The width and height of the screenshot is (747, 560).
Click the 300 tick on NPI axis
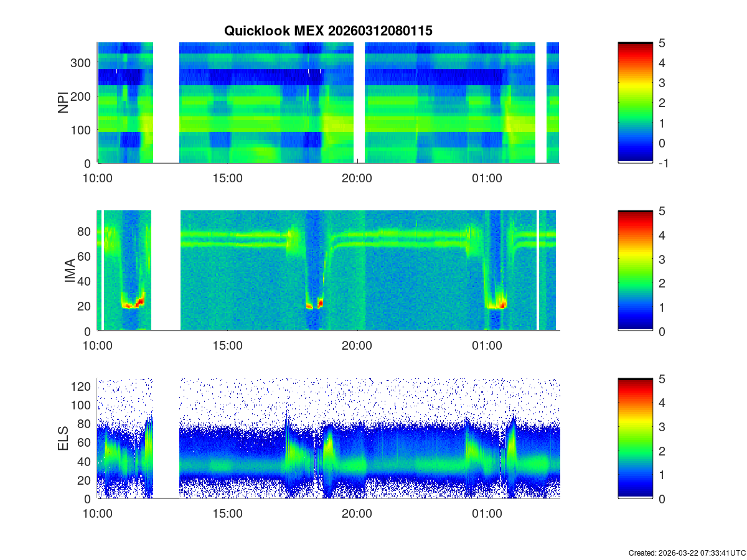83,62
